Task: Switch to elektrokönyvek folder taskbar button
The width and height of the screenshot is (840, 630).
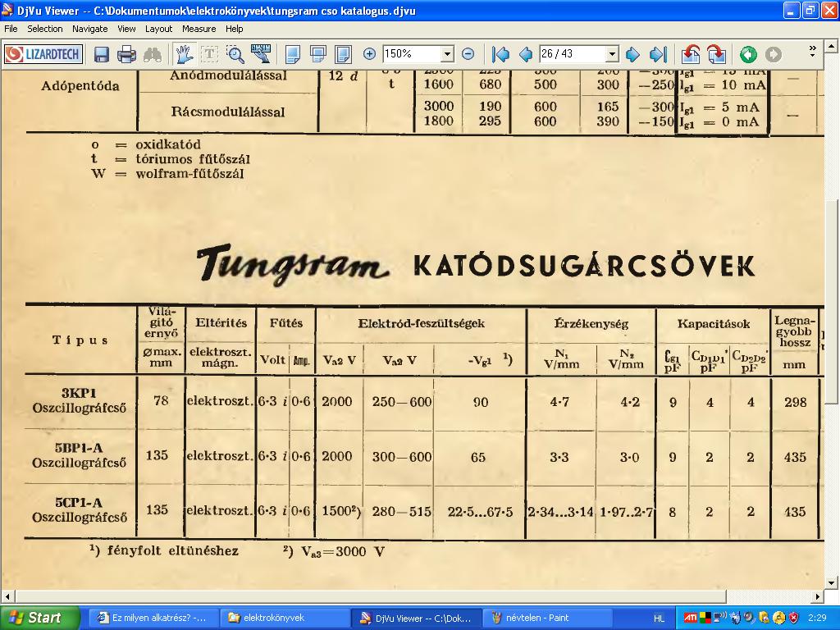Action: click(x=284, y=618)
